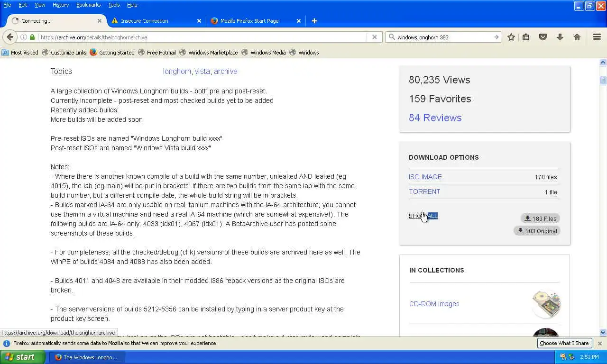
Task: Bookmark this page with the star icon
Action: [511, 37]
